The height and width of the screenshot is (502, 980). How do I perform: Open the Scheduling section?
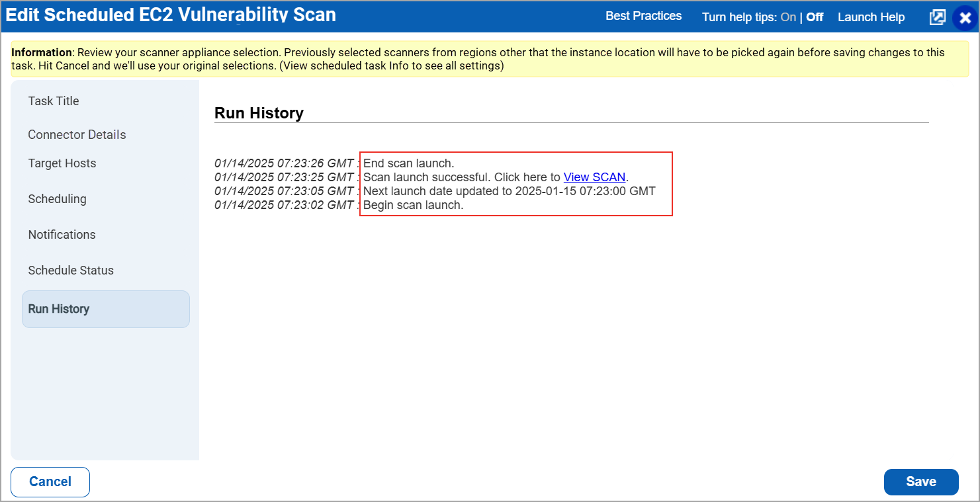pyautogui.click(x=57, y=198)
